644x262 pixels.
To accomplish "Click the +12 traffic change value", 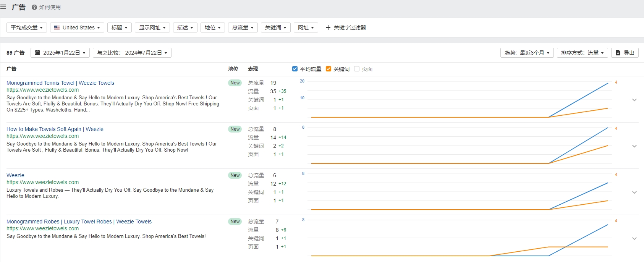I will point(282,184).
